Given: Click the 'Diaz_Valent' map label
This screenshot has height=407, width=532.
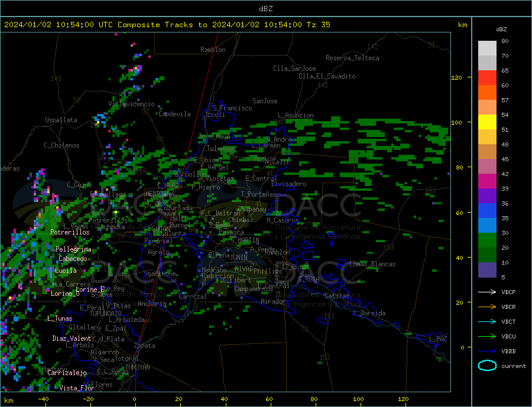Looking at the screenshot, I should 72,338.
